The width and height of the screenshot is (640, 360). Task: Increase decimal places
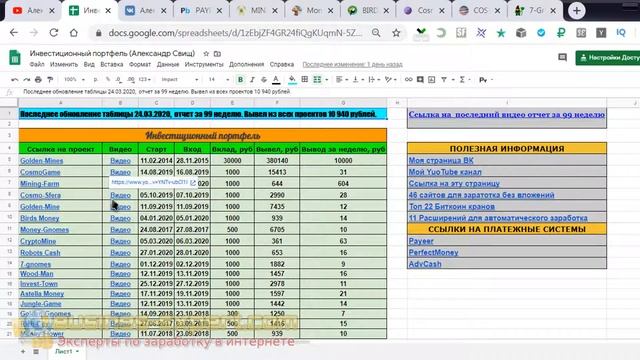point(131,80)
